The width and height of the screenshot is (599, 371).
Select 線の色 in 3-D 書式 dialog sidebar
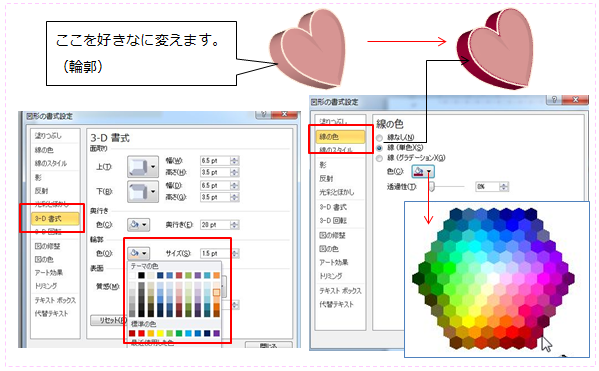[x=44, y=150]
